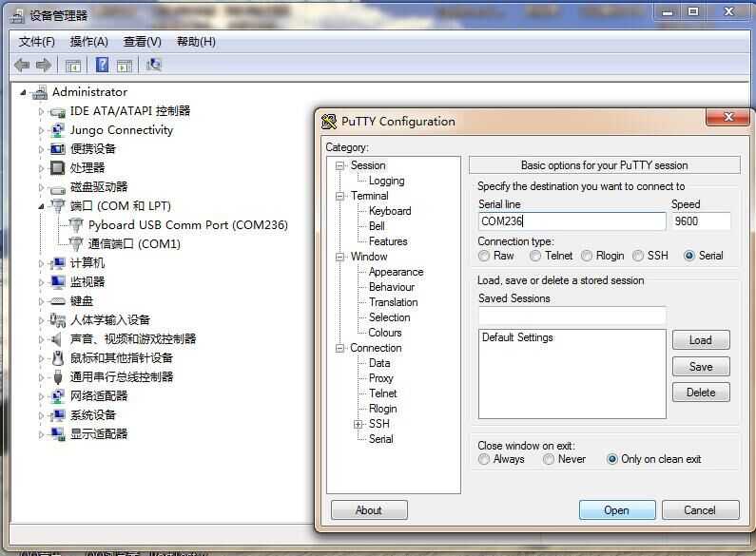Collapse the Session category in PuTTY tree
Image resolution: width=756 pixels, height=556 pixels.
click(339, 165)
